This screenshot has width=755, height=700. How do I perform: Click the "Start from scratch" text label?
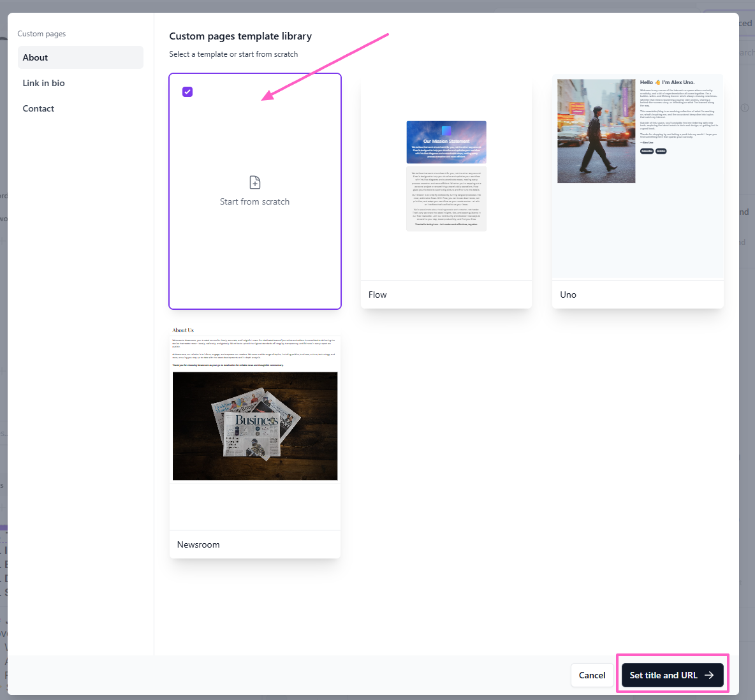click(254, 201)
